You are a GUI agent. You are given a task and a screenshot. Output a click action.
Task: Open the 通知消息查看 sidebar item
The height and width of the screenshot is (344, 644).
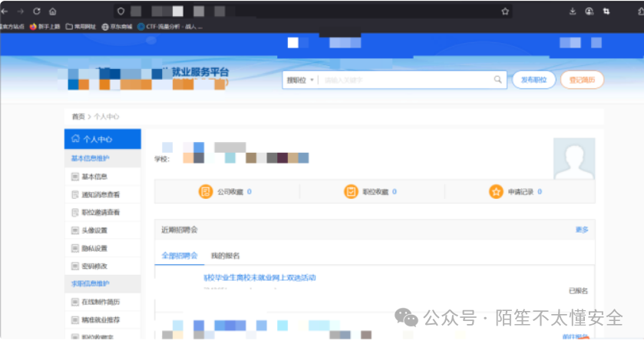pyautogui.click(x=103, y=194)
